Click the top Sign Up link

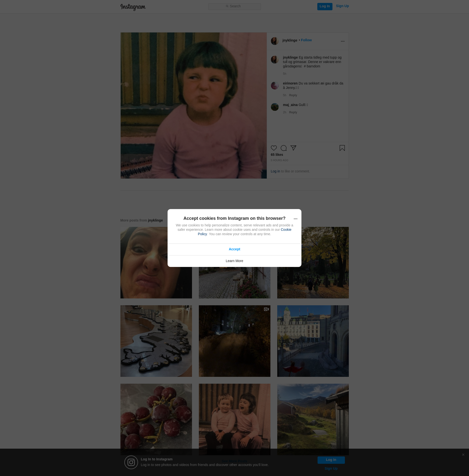(342, 6)
